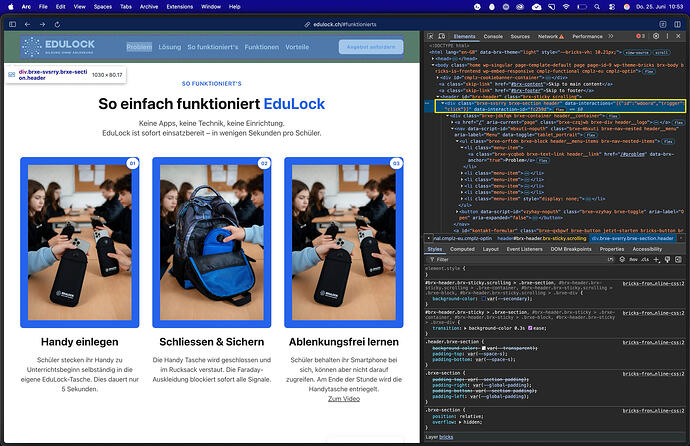Switch to the Performance tab

pyautogui.click(x=587, y=37)
